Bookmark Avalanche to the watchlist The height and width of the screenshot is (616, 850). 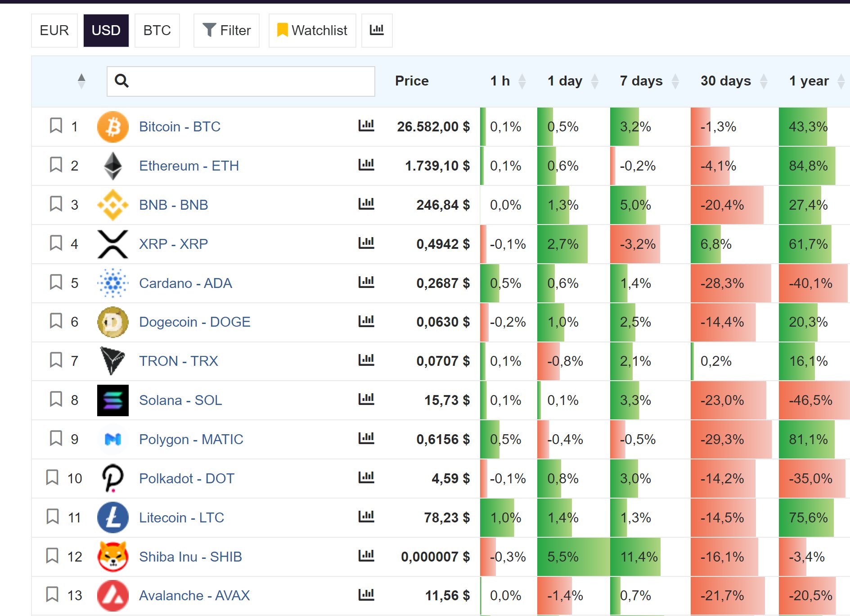tap(52, 594)
